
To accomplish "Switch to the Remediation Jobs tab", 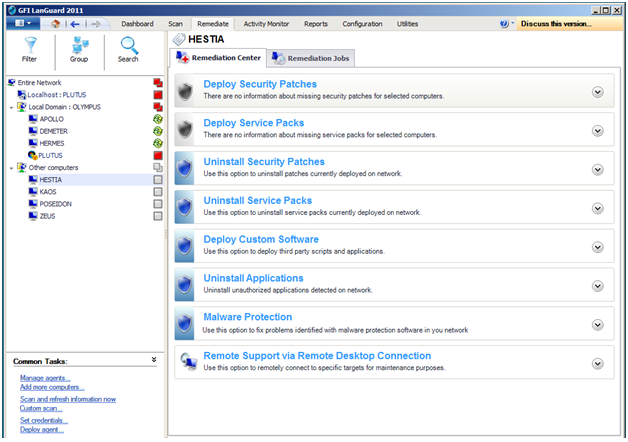I will point(311,58).
